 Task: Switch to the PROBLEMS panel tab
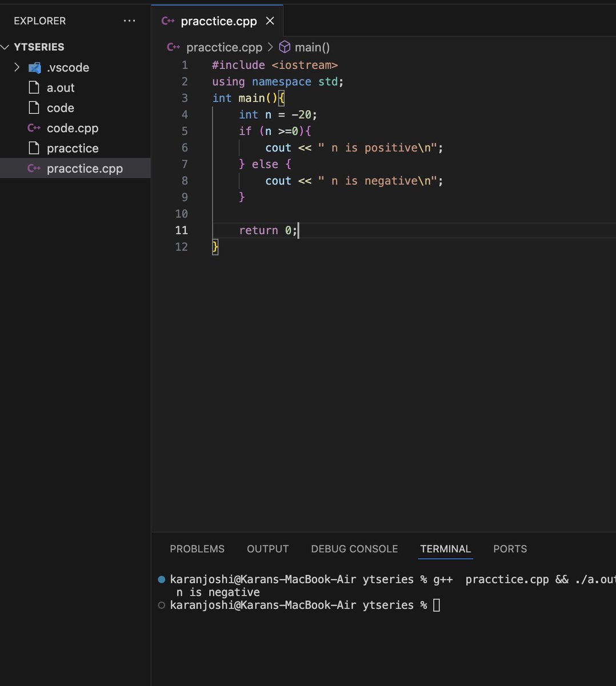click(x=197, y=549)
